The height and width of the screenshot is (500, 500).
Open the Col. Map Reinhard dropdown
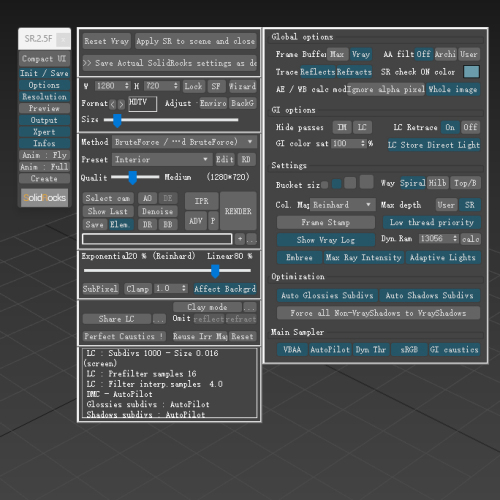point(342,205)
